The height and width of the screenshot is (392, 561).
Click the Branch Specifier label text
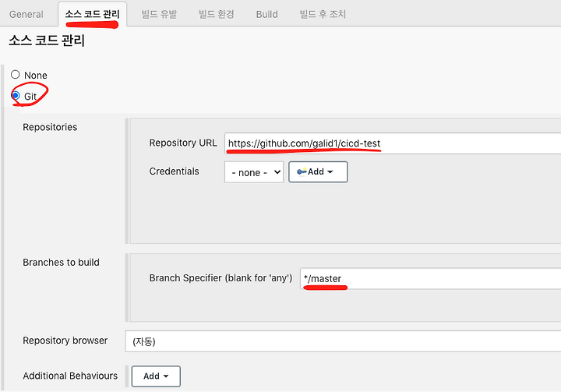tap(221, 278)
